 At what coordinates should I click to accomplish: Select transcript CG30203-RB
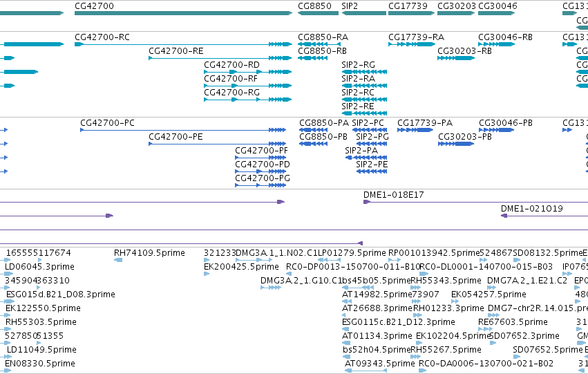pyautogui.click(x=456, y=58)
